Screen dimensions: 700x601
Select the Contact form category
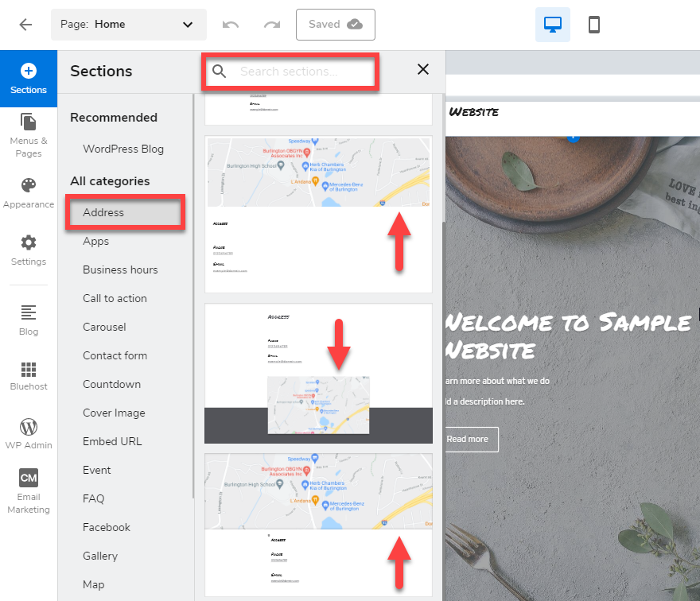[115, 355]
